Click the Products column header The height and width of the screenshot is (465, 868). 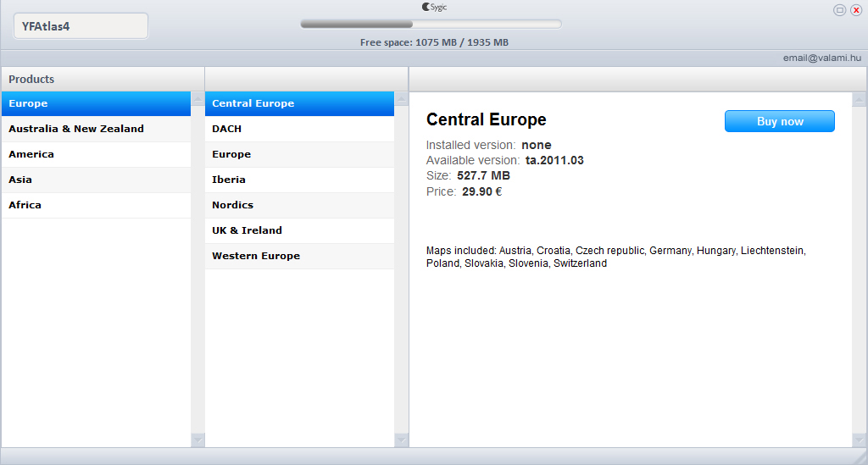pyautogui.click(x=103, y=79)
